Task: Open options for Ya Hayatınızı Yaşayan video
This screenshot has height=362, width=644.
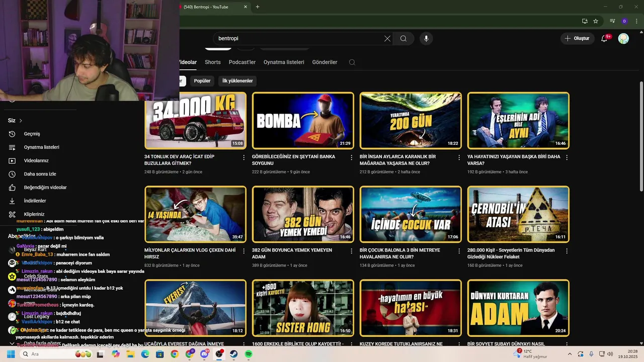Action: [x=567, y=157]
